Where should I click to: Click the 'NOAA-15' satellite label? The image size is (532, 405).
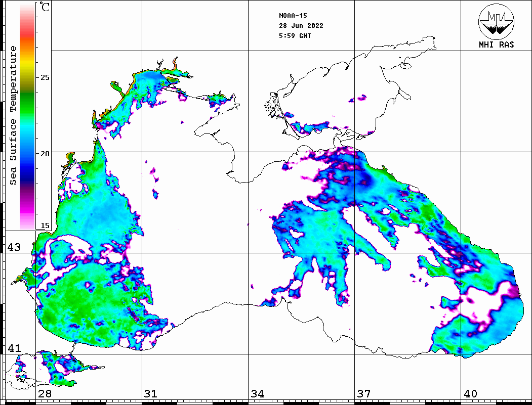293,16
